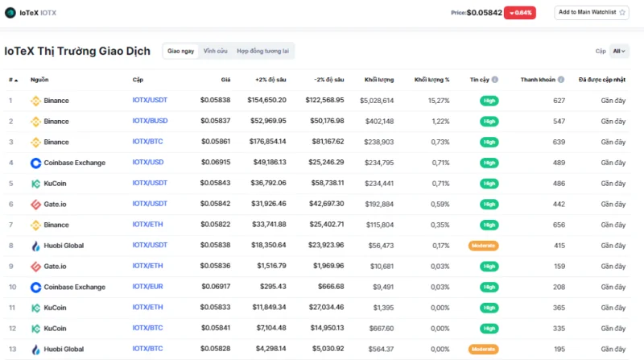The width and height of the screenshot is (644, 360).
Task: Click the Coinbase Exchange icon in row 10
Action: [x=35, y=287]
